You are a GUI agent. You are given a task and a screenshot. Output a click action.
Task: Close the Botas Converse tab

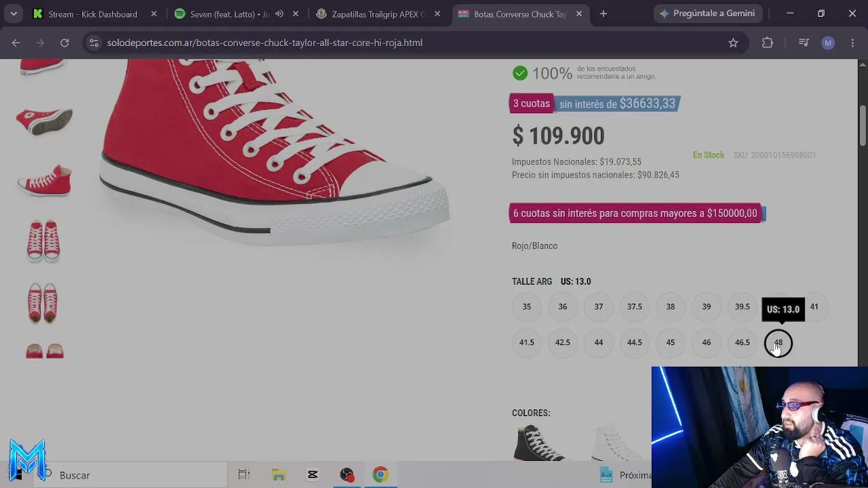(579, 14)
